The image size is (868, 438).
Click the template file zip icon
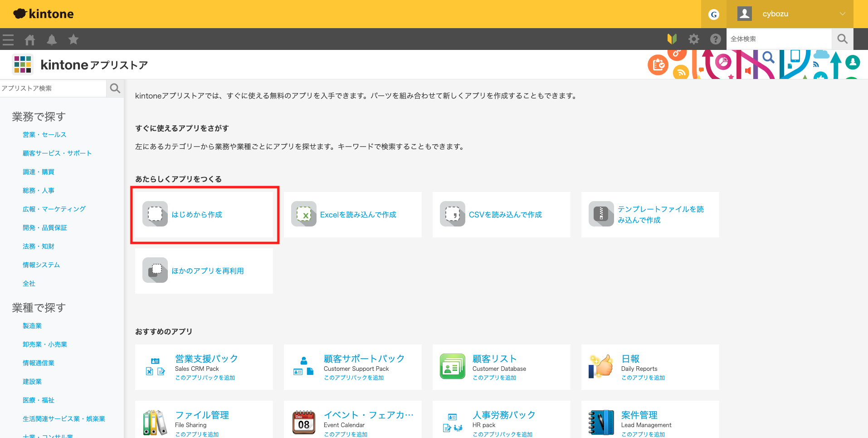tap(601, 214)
